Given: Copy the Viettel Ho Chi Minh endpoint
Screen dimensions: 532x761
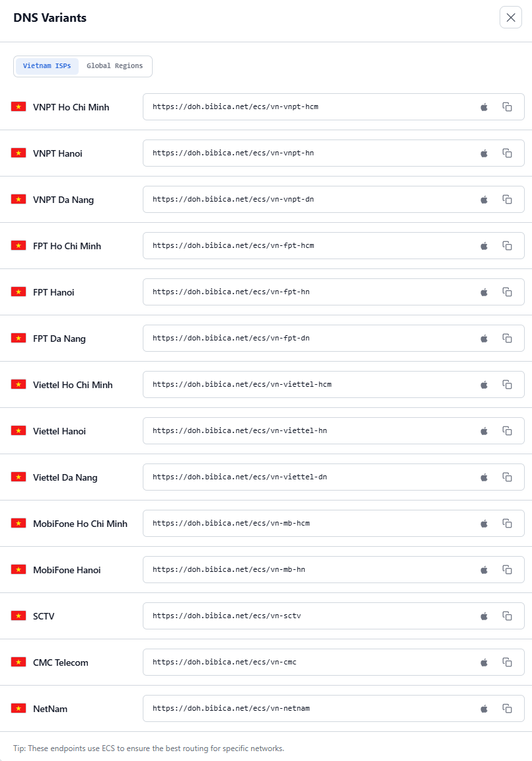Looking at the screenshot, I should point(507,385).
